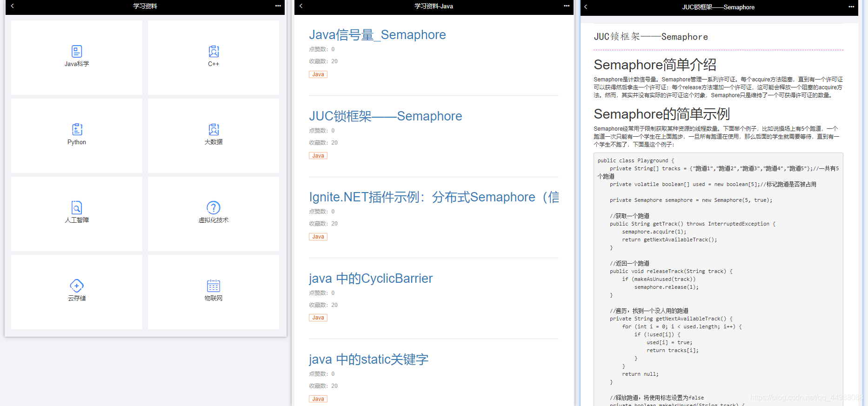Click code line return getNextAvailableTrack();
This screenshot has width=868, height=406.
click(669, 240)
